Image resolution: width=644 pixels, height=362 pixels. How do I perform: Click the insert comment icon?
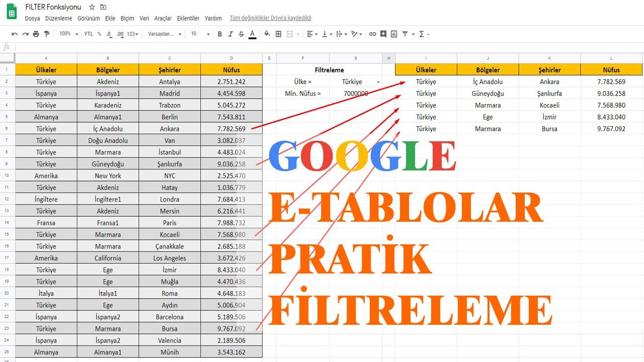[x=383, y=34]
